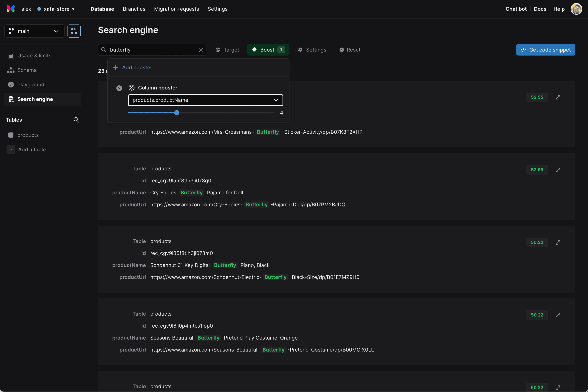Toggle the Target options panel
This screenshot has height=392, width=588.
tap(227, 50)
